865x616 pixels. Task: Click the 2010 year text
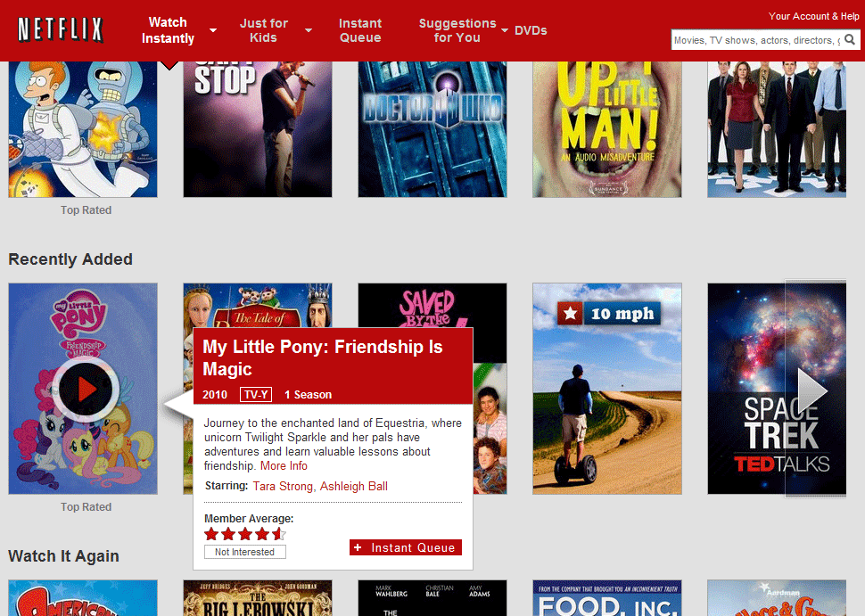coord(215,394)
